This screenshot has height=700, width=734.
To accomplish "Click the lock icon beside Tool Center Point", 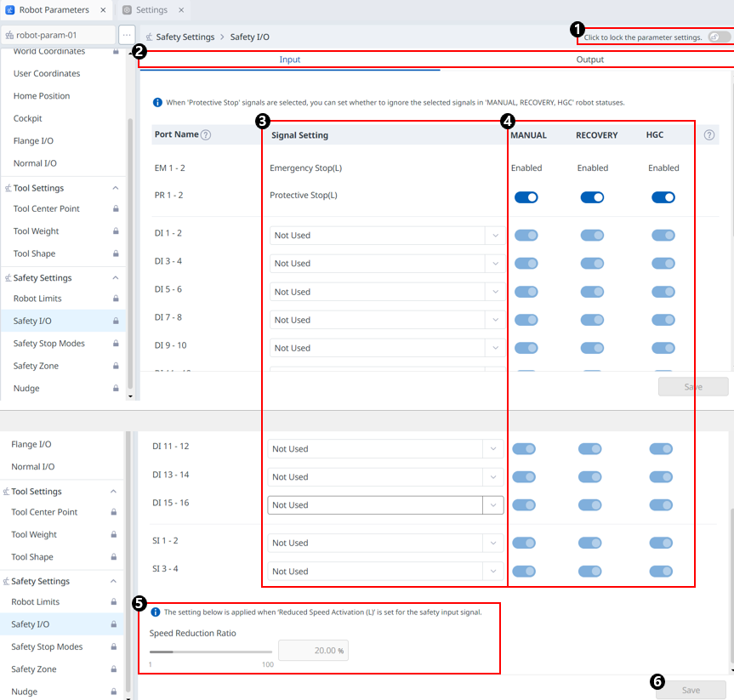I will click(116, 209).
